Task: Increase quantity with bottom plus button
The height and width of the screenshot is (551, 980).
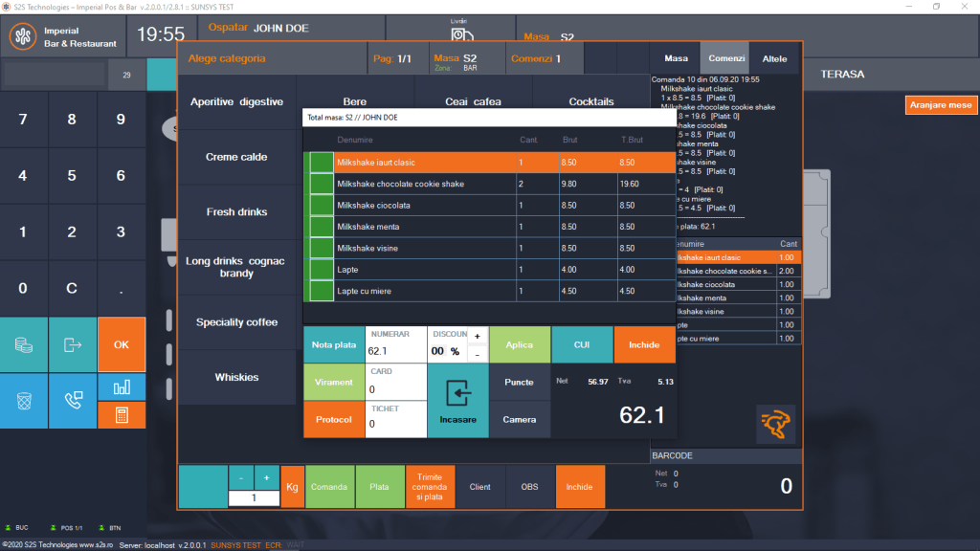Action: tap(265, 477)
